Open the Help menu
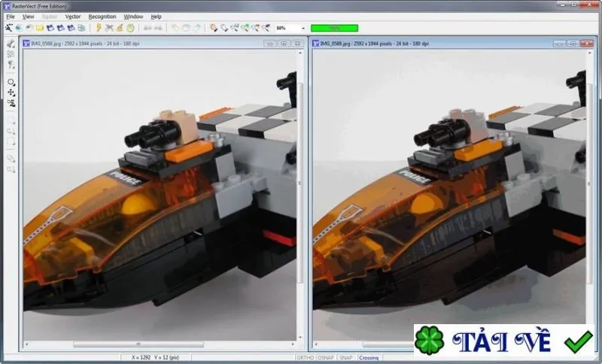602x364 pixels. 156,17
